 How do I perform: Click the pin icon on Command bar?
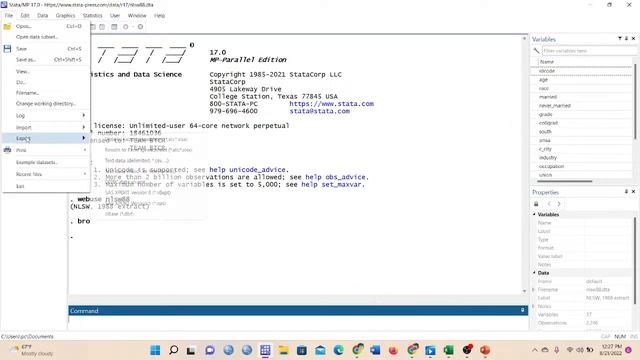[522, 311]
